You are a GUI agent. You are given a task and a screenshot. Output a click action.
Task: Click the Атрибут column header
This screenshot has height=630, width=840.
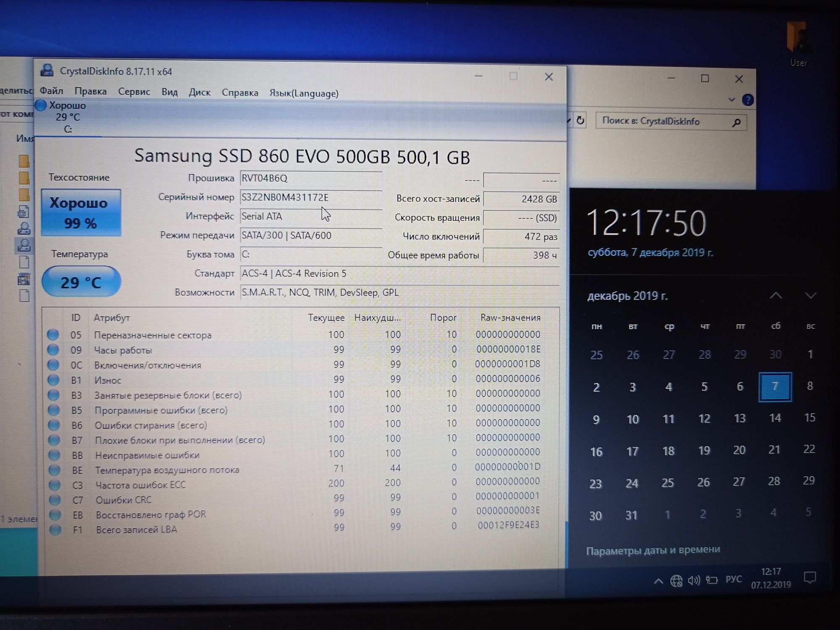coord(112,318)
